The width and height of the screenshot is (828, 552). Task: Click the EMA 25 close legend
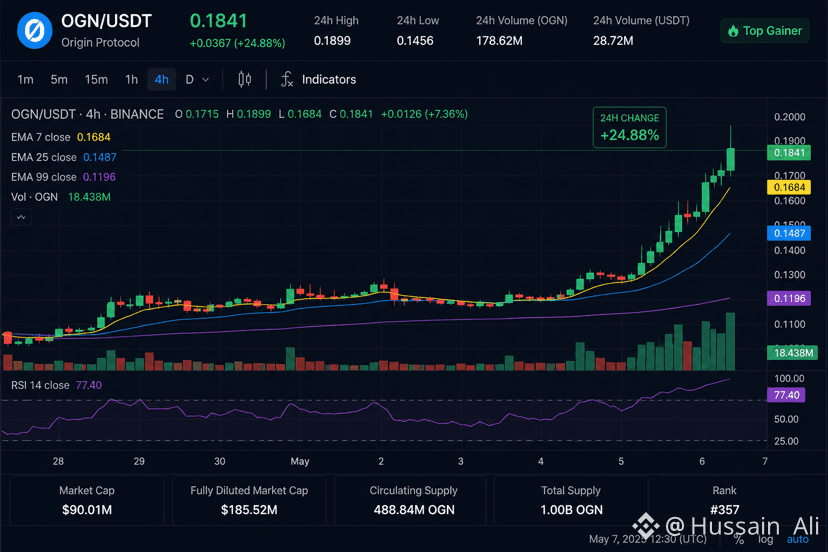coord(63,157)
